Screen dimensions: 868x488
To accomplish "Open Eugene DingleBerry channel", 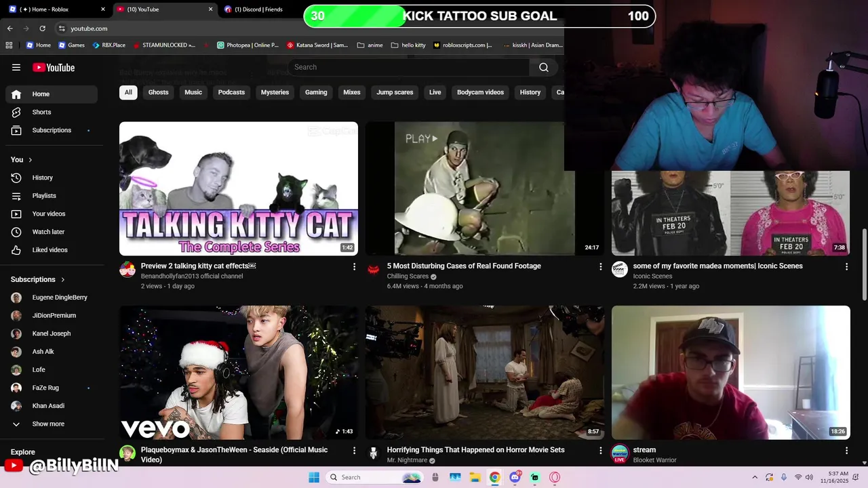I will coord(52,298).
